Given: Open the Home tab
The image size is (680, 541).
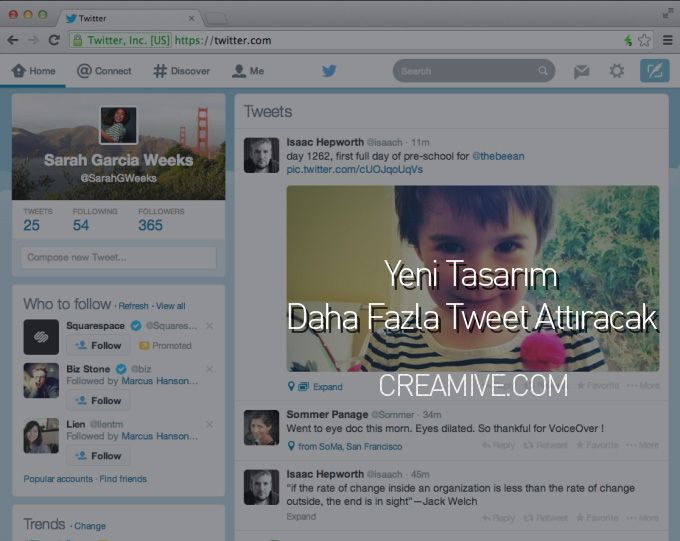Looking at the screenshot, I should (33, 71).
